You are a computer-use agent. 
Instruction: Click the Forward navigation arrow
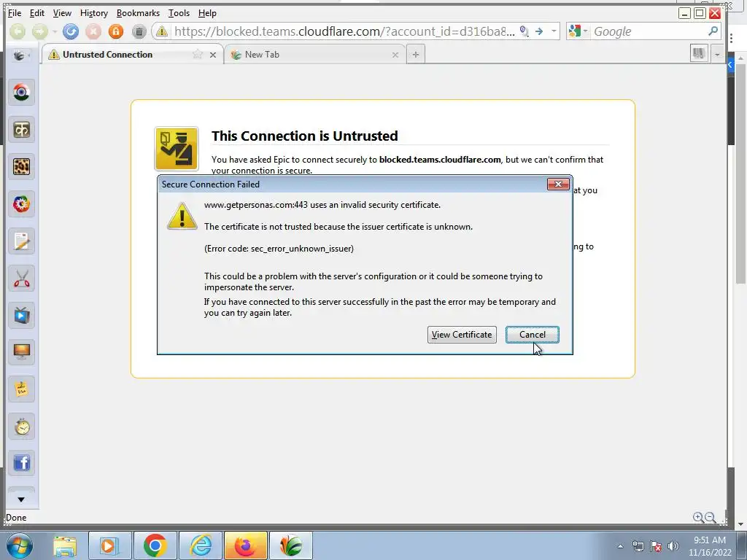39,31
